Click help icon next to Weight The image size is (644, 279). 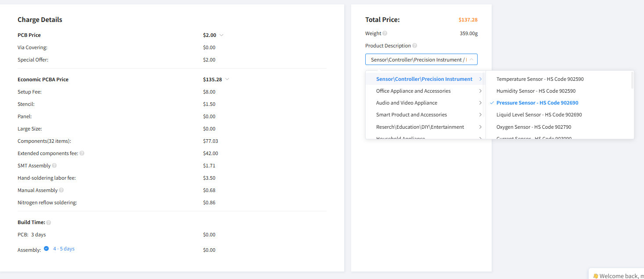(x=385, y=33)
